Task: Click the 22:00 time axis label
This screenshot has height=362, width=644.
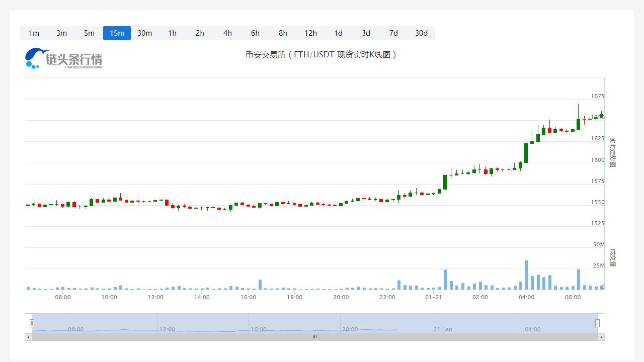Action: coord(387,297)
